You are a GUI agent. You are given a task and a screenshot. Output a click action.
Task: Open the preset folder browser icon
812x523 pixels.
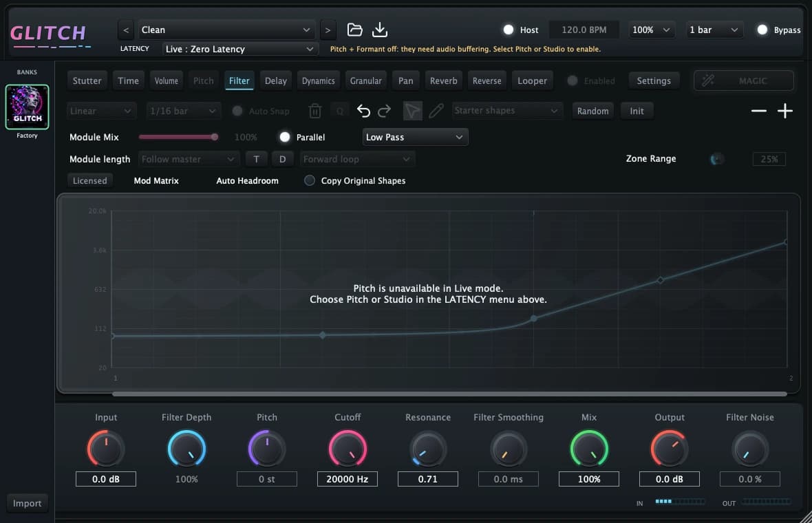point(354,30)
